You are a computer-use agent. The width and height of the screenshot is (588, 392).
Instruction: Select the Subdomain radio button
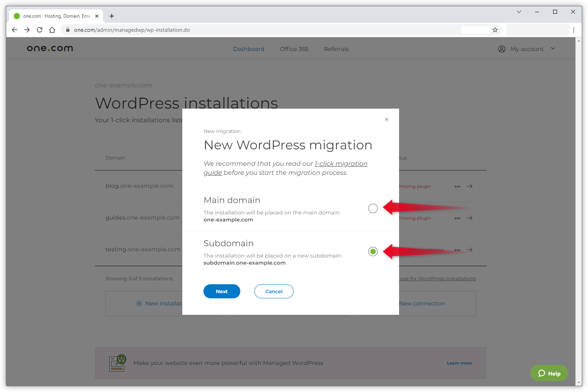(373, 251)
